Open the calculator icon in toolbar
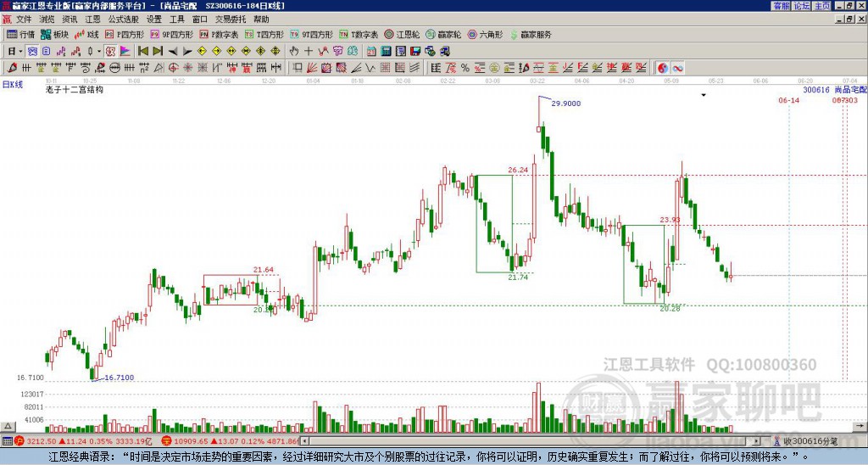 pos(386,52)
